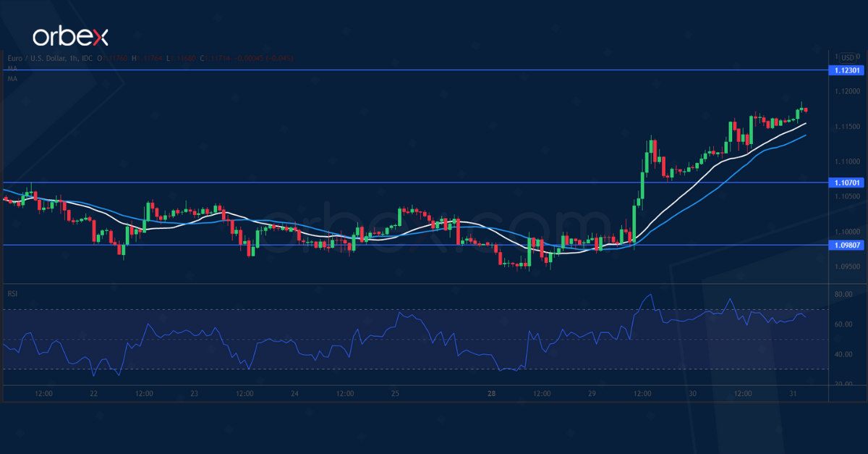Viewport: 868px width, 454px height.
Task: Click the 1.09807 price level label
Action: click(x=846, y=246)
